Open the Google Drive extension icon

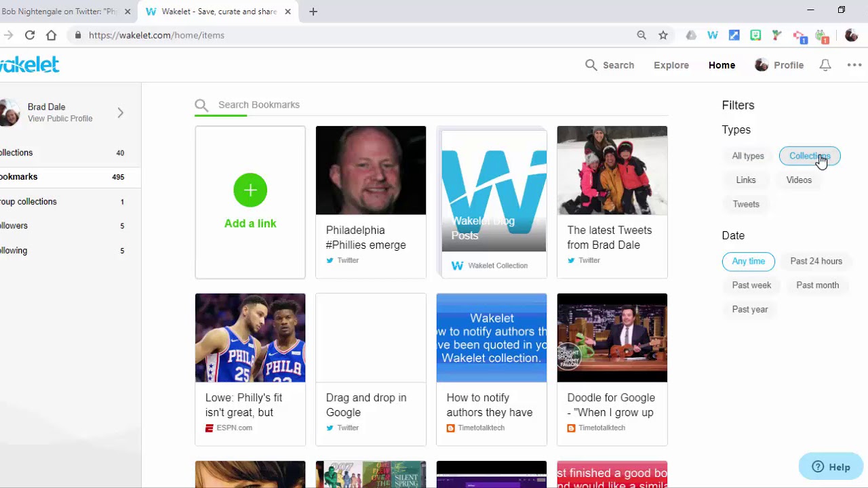click(x=691, y=35)
